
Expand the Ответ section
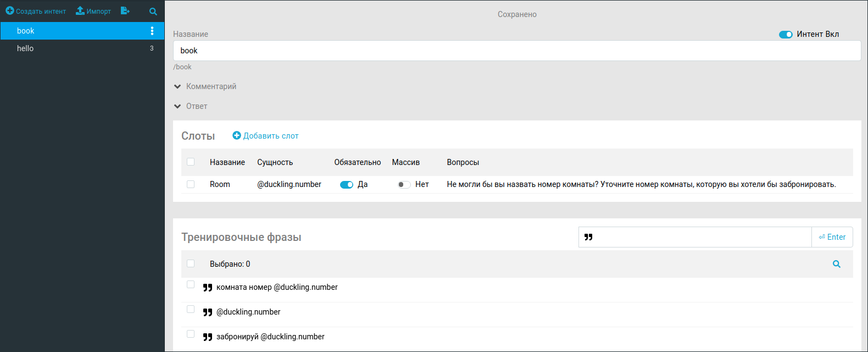[177, 106]
